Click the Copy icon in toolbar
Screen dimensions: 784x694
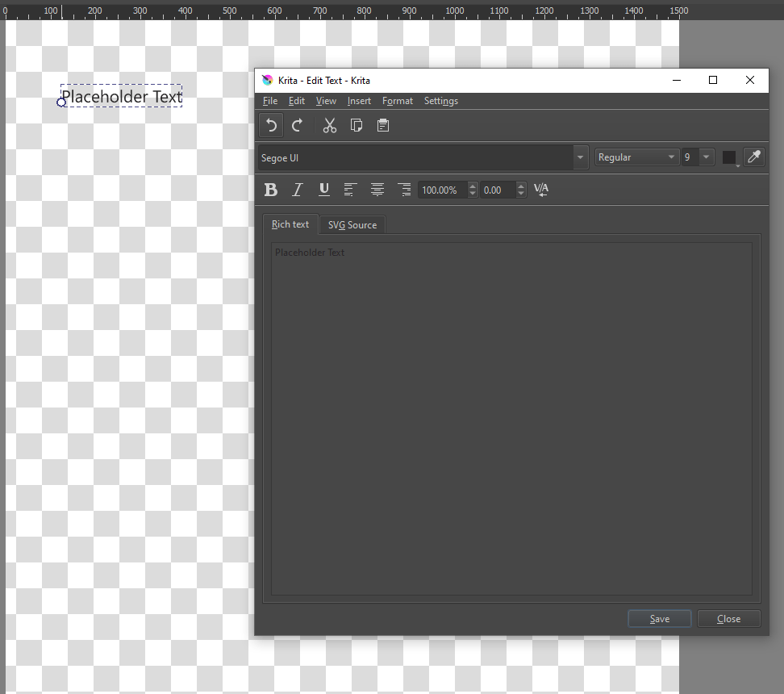356,125
